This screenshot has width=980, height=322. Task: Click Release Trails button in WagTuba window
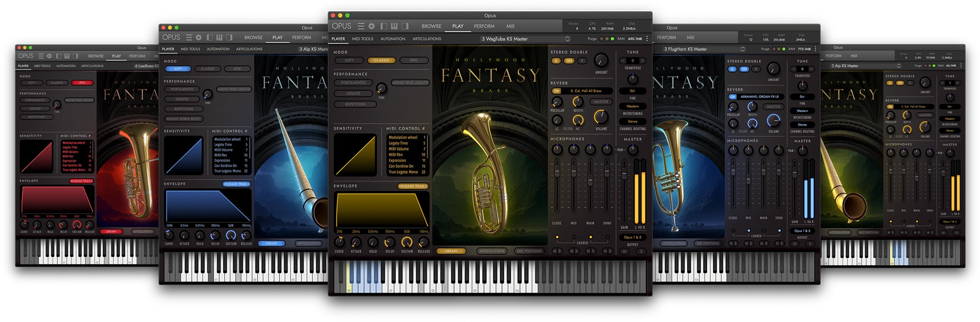pyautogui.click(x=413, y=186)
